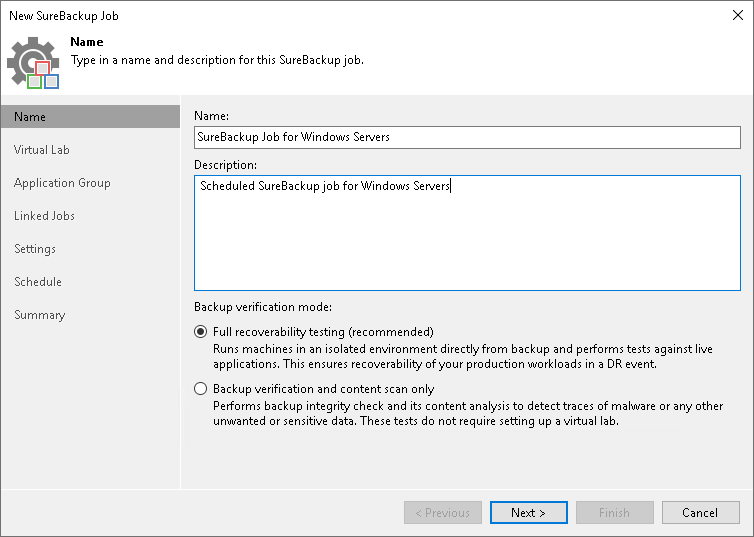Go to the Virtual Lab step
This screenshot has height=537, width=754.
tap(41, 150)
